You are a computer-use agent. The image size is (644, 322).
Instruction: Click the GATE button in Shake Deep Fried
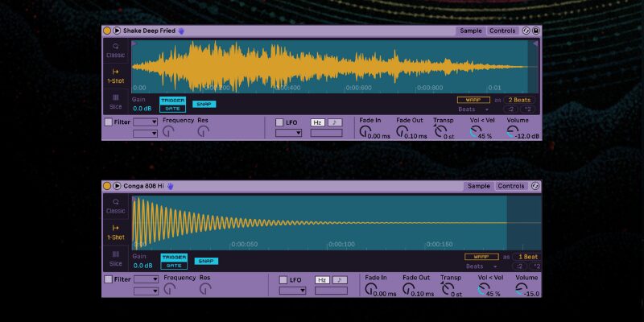coord(172,108)
